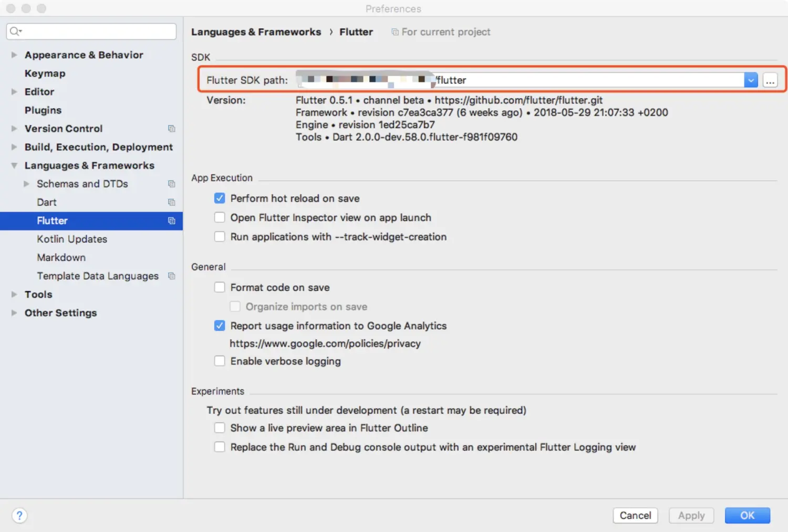Uncheck Report usage information to Google Analytics
This screenshot has width=788, height=532.
click(x=220, y=326)
